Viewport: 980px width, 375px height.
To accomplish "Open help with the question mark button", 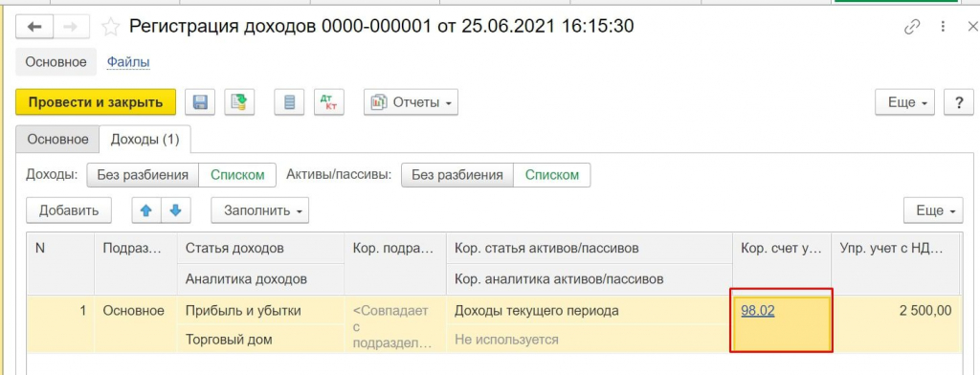I will 959,102.
